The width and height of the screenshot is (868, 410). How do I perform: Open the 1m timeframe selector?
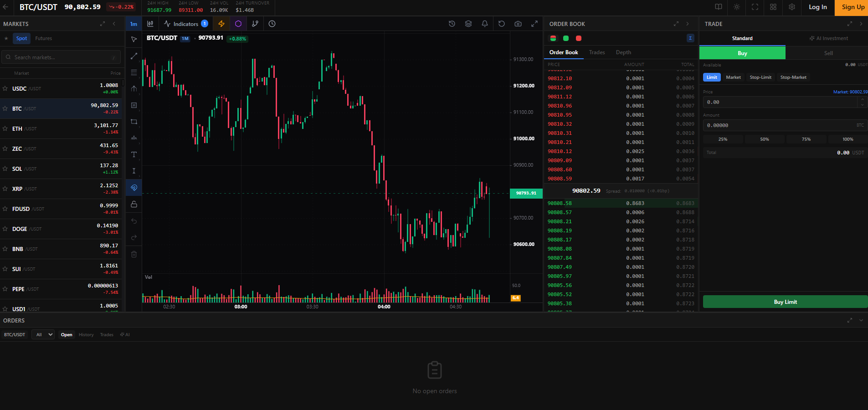pos(134,23)
